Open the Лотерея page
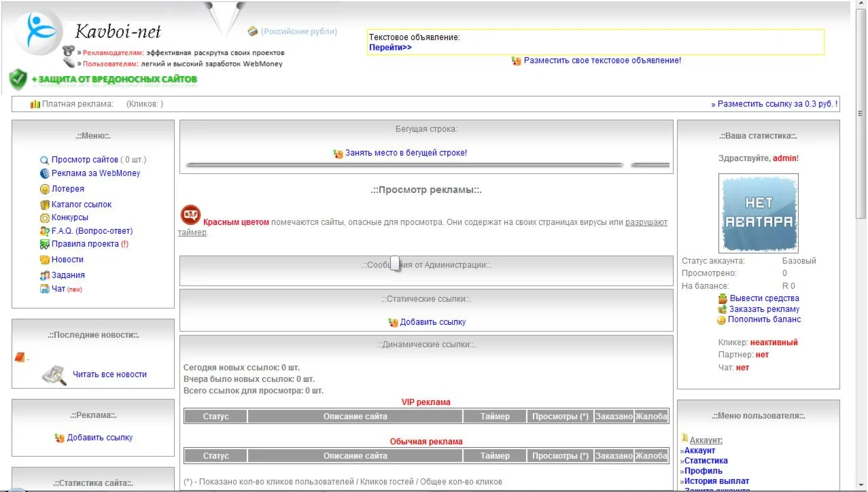Screen dimensions: 868x492 pos(68,189)
